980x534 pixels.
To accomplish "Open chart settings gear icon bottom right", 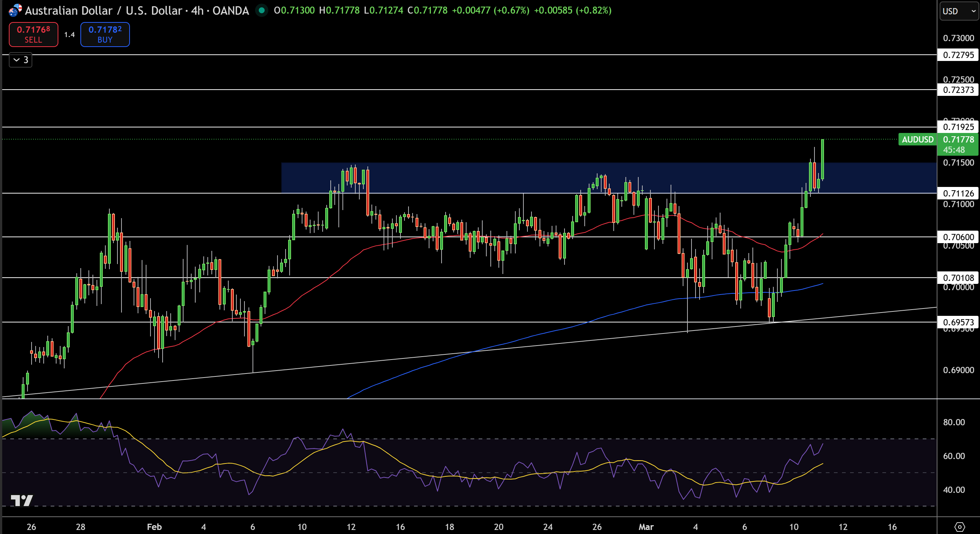I will (x=959, y=527).
